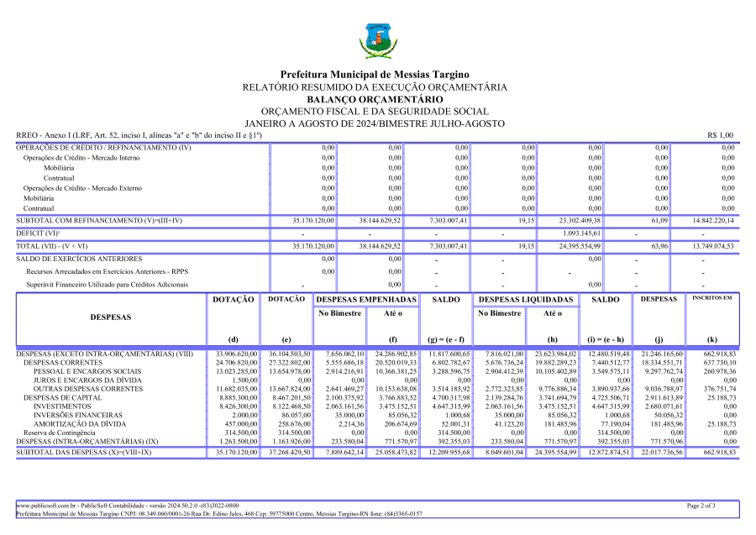
Task: Click the Prefeitura Municipal de Messias Targino title
Action: tap(374, 76)
